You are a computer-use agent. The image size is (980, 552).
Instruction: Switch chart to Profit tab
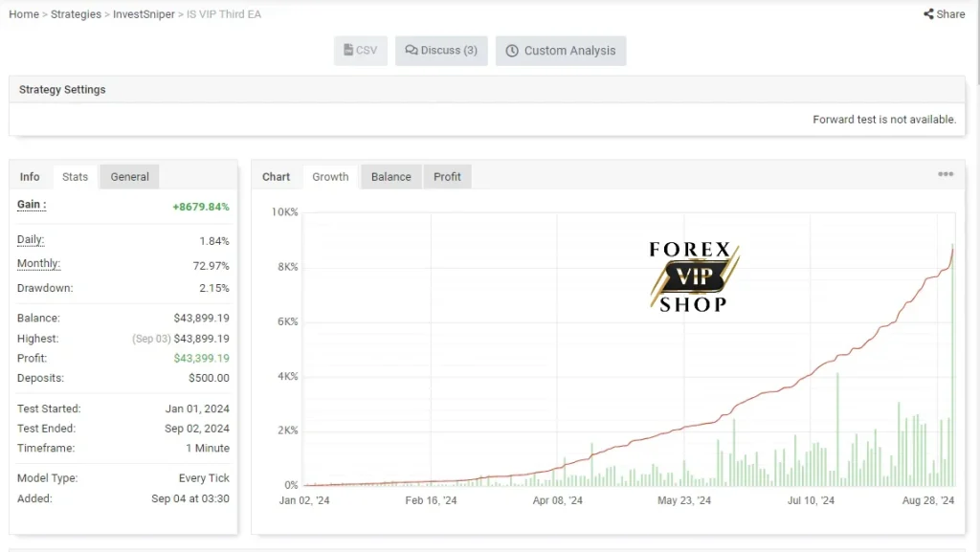447,177
